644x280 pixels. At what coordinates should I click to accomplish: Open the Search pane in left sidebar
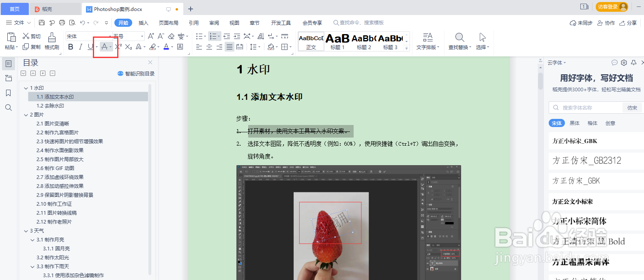point(8,108)
